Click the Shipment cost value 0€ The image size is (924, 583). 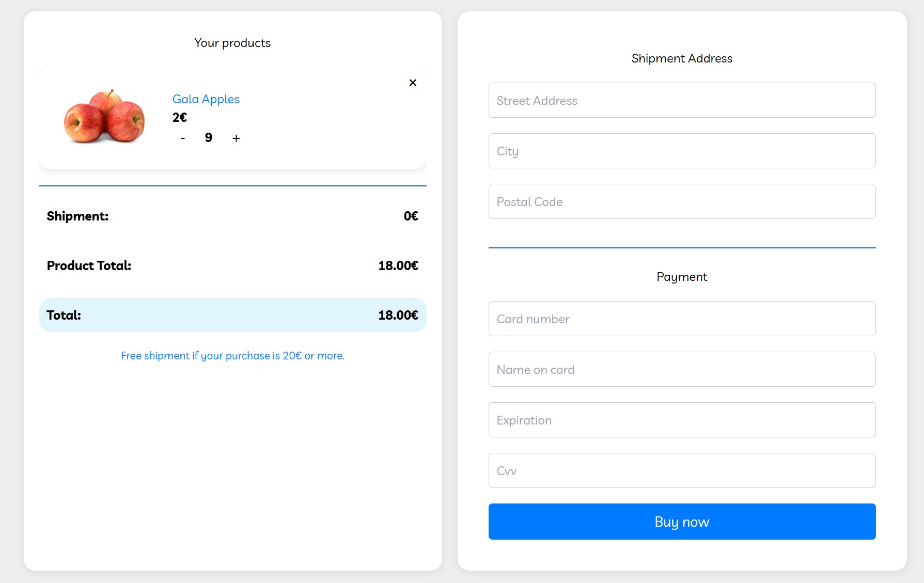[411, 216]
